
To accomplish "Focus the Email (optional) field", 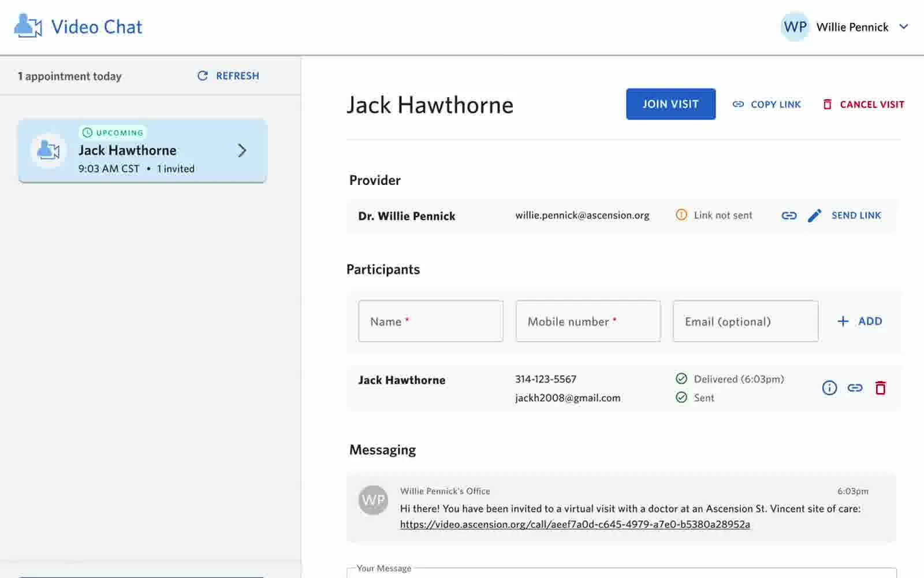I will (746, 321).
